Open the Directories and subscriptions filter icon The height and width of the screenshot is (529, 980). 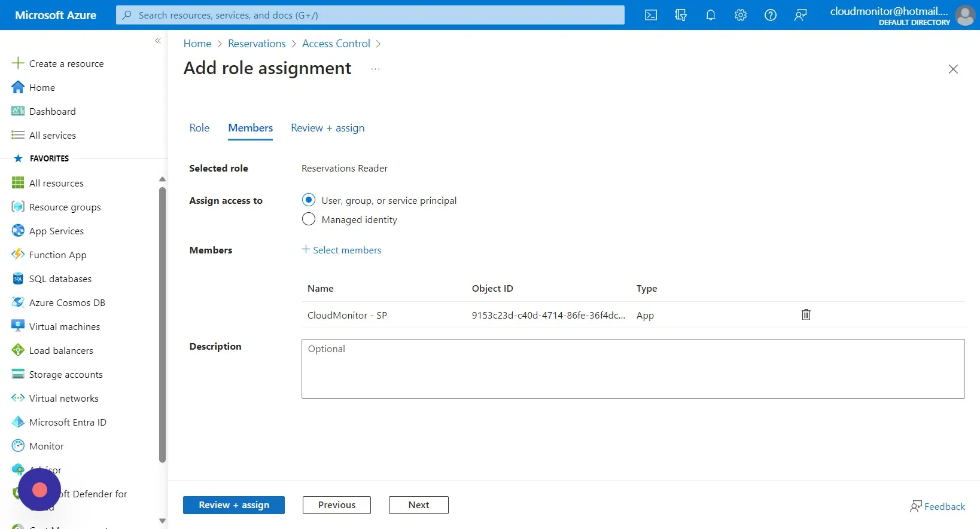pyautogui.click(x=681, y=15)
